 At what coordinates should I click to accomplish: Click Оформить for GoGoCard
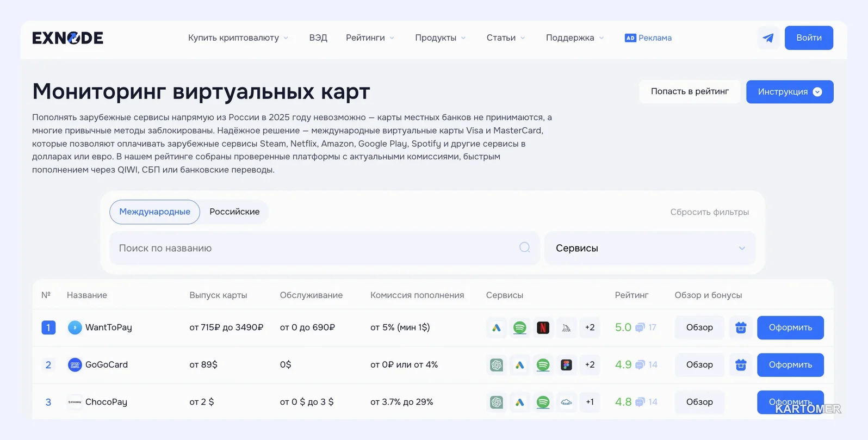[x=790, y=365]
